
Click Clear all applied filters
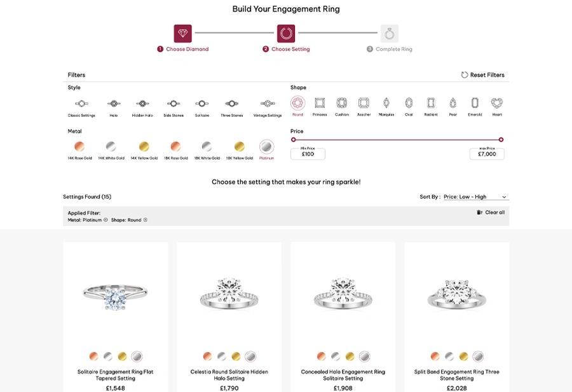click(x=491, y=212)
